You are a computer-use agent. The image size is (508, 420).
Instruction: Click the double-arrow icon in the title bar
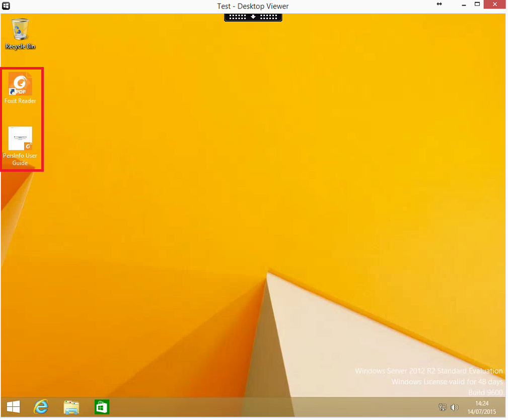click(x=440, y=4)
